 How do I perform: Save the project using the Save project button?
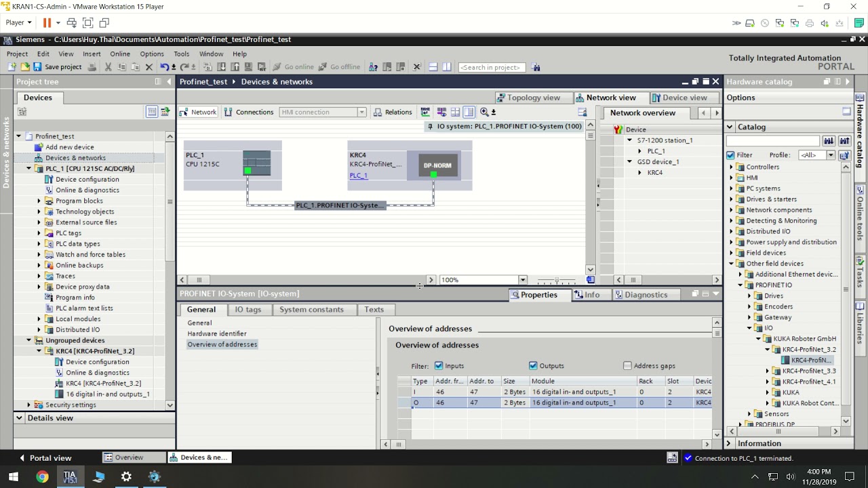point(58,67)
